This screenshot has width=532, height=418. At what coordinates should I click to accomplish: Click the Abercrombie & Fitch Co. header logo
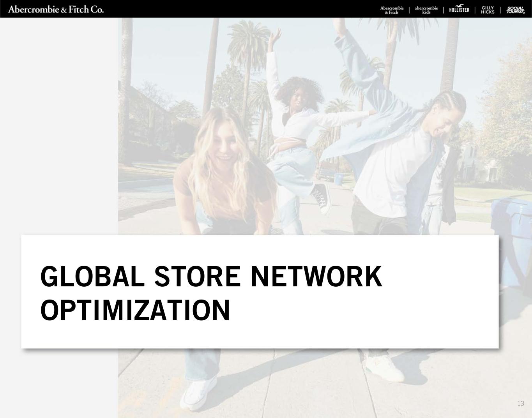56,9
